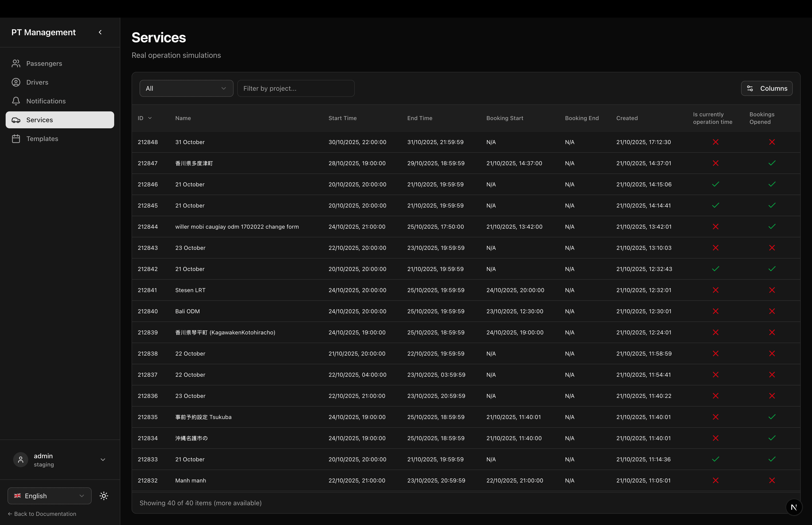Click the Drivers person icon
The width and height of the screenshot is (812, 525).
coord(16,82)
